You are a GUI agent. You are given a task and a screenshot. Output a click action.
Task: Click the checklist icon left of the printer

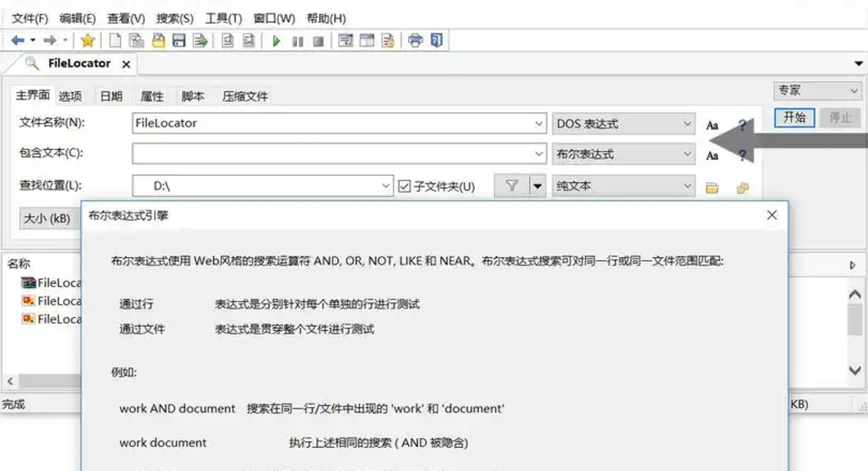pos(388,41)
